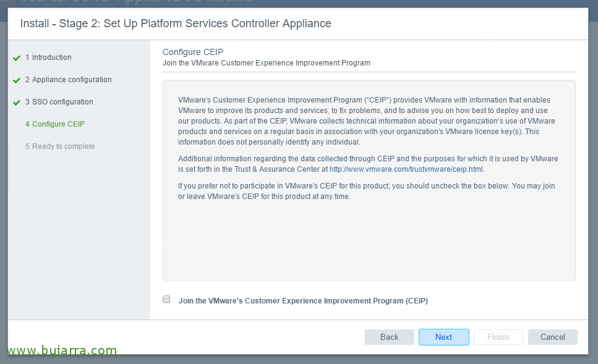Open the vmware.com CEIP trust link

pyautogui.click(x=407, y=169)
